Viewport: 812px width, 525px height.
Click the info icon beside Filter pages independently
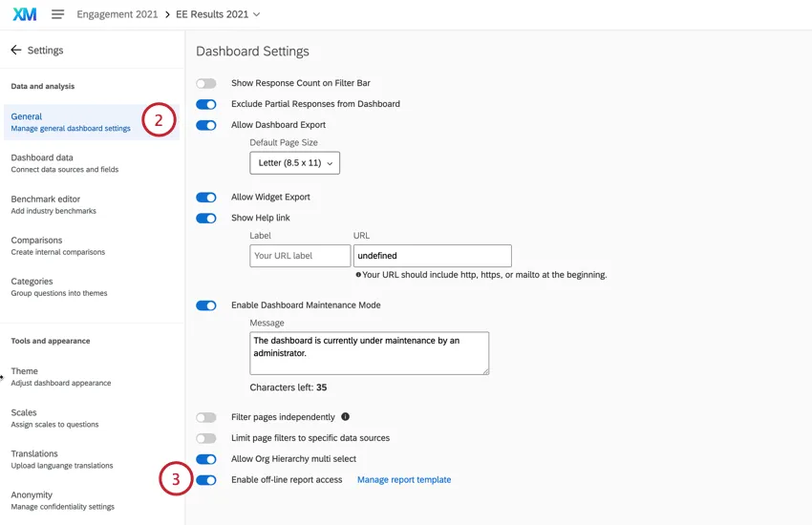345,417
